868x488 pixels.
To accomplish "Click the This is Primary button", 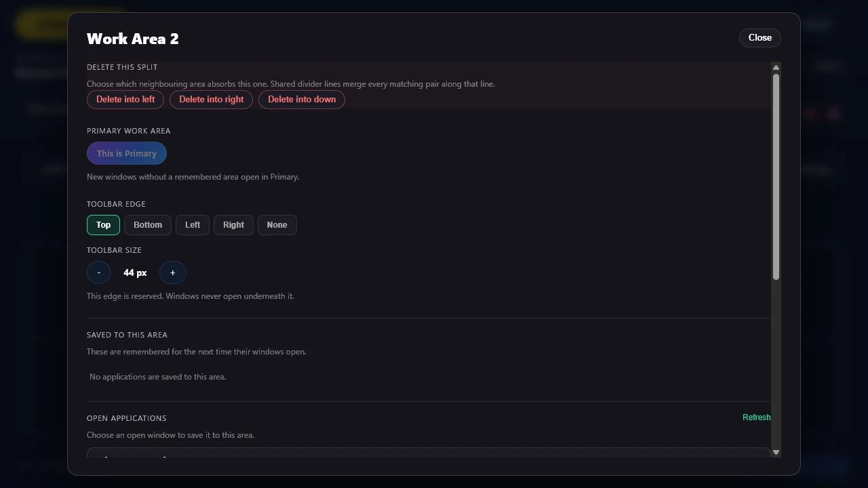I will click(x=127, y=153).
